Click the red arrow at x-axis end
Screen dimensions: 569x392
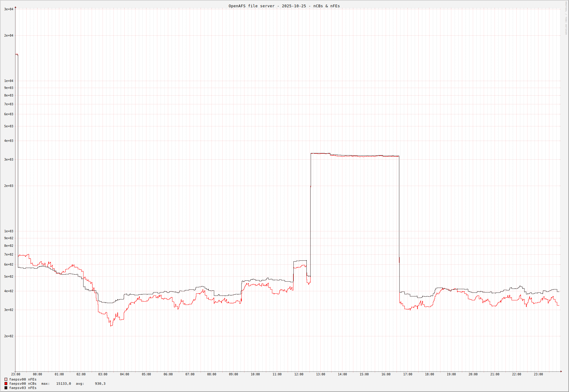click(561, 371)
